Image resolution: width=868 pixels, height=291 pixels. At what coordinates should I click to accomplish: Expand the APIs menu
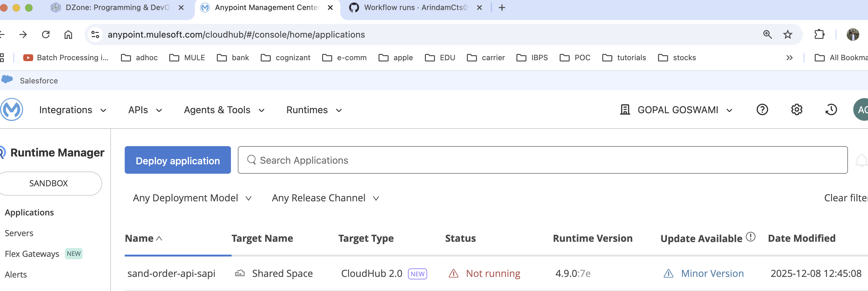pos(145,110)
